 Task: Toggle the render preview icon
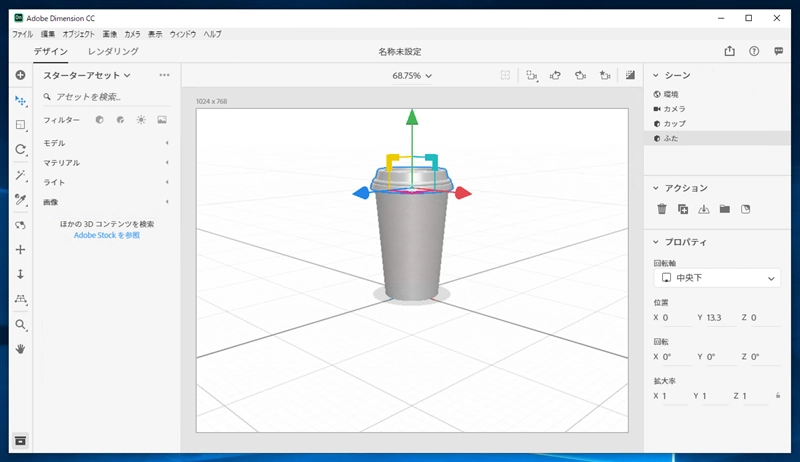click(x=631, y=75)
